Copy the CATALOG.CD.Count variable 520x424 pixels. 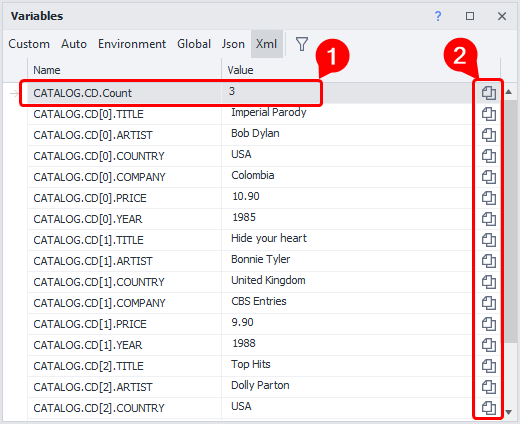(x=489, y=93)
